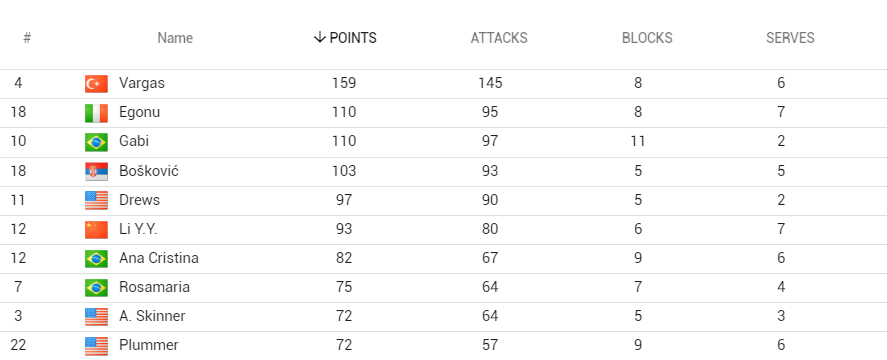Screen dimensions: 887x360
Task: Click the Brazilian flag beside Ana Cristina
Action: pyautogui.click(x=96, y=259)
